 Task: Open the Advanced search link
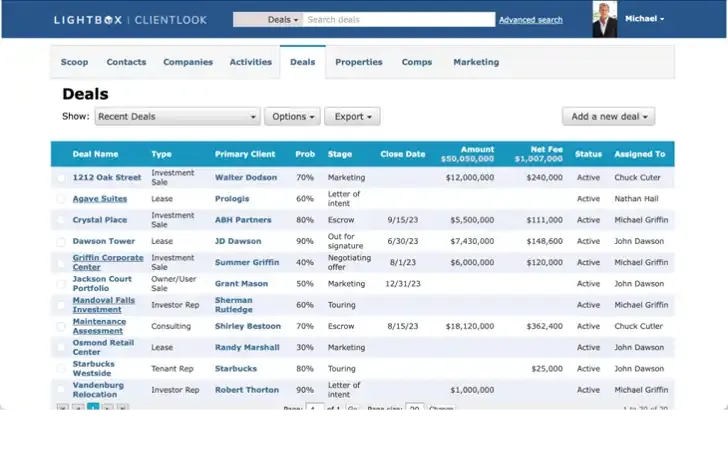tap(531, 20)
